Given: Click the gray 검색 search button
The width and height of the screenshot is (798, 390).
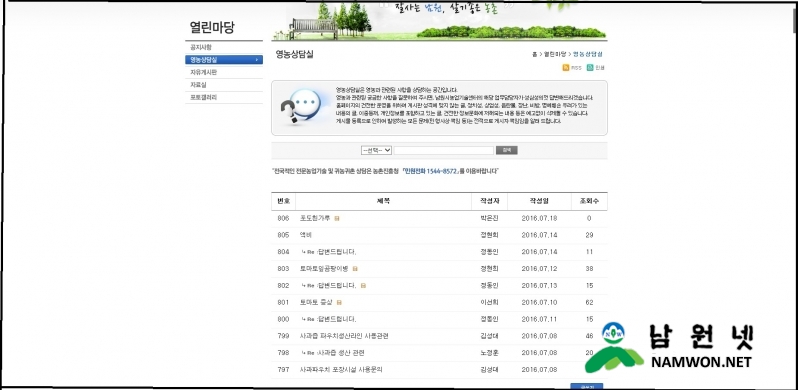Looking at the screenshot, I should click(x=506, y=151).
